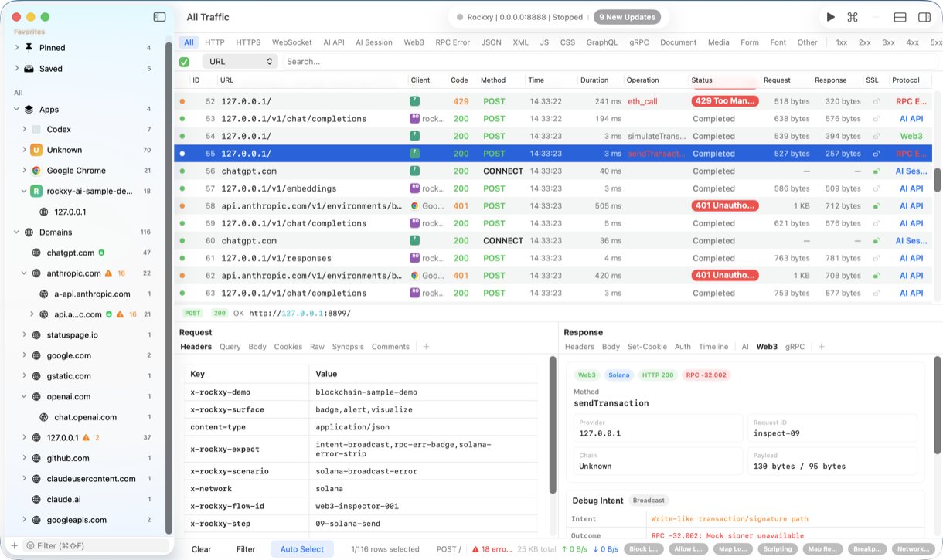Toggle the Scripting pill in status bar
Screen dimensions: 943x560
778,549
